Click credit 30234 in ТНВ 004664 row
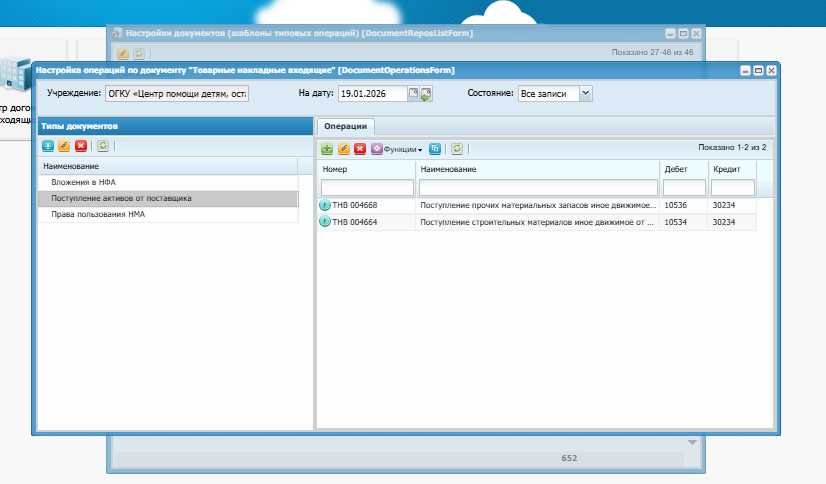826x484 pixels. (724, 222)
